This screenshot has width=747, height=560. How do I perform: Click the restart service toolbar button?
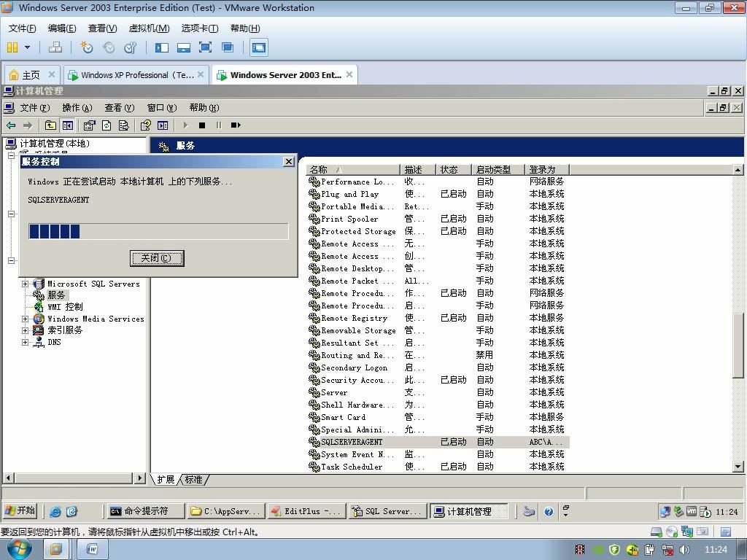pos(236,125)
